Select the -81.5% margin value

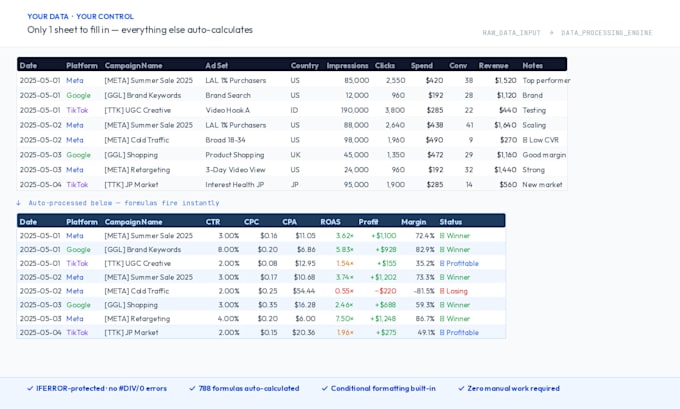pos(424,291)
